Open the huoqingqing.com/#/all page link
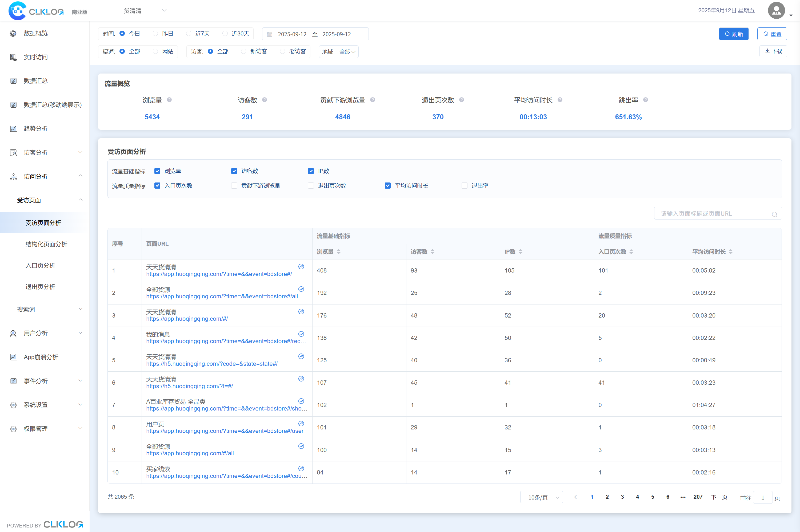Viewport: 800px width, 532px height. [190, 454]
